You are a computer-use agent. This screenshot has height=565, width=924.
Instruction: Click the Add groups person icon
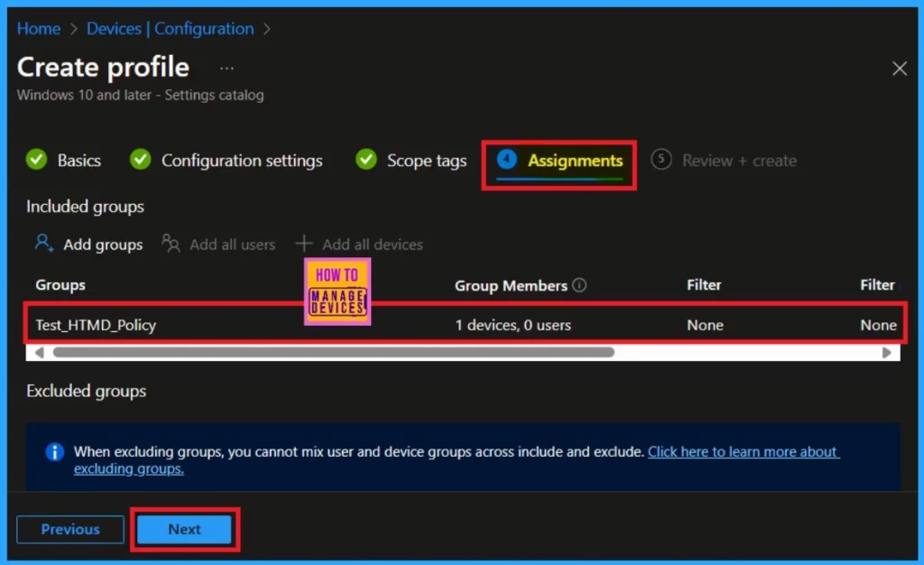click(x=44, y=243)
